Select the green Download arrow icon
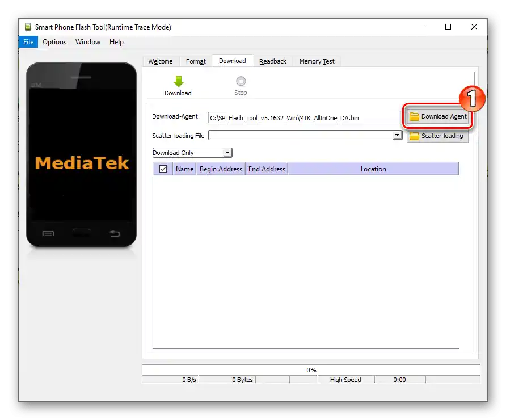506x420 pixels. coord(178,80)
